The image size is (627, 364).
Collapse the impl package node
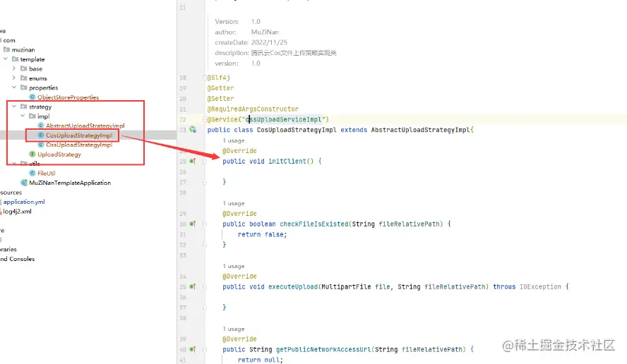pos(23,116)
